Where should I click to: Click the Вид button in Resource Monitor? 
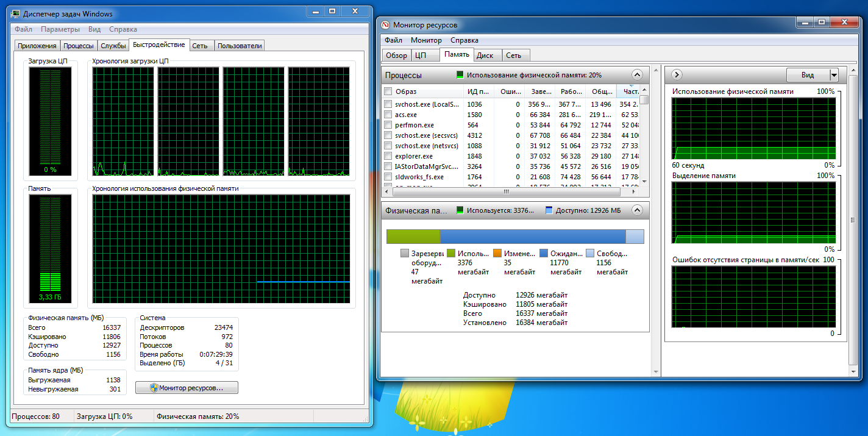pyautogui.click(x=808, y=75)
